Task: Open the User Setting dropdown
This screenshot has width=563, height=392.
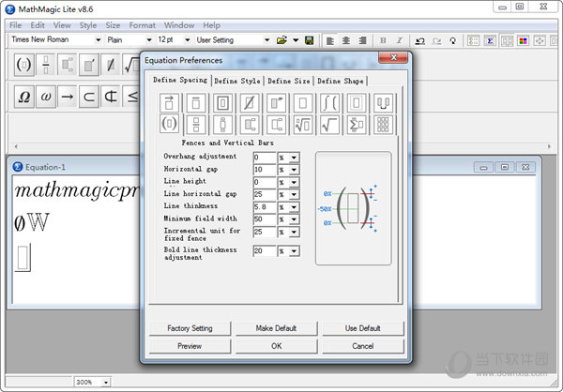Action: (x=266, y=39)
